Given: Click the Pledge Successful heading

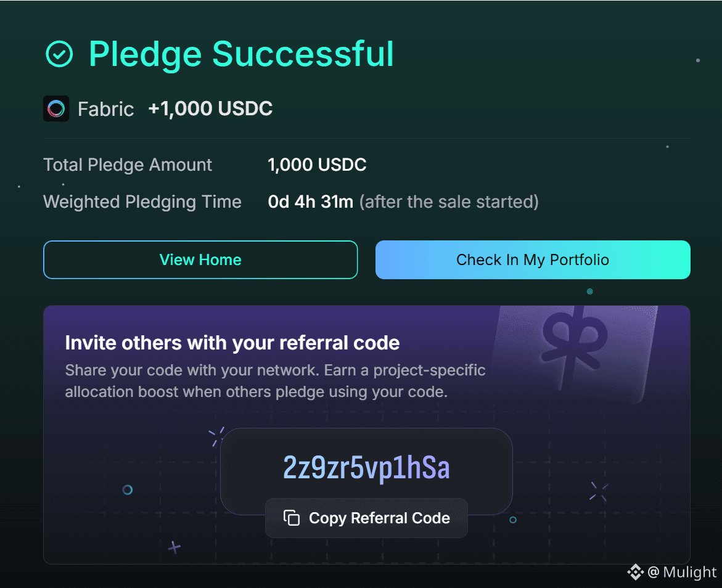Looking at the screenshot, I should pyautogui.click(x=241, y=54).
